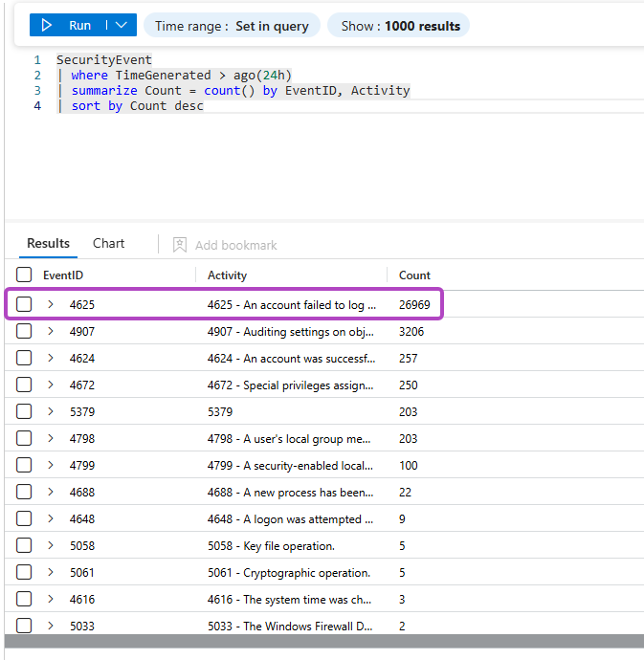
Task: Open the Run button dropdown arrow
Action: (122, 25)
